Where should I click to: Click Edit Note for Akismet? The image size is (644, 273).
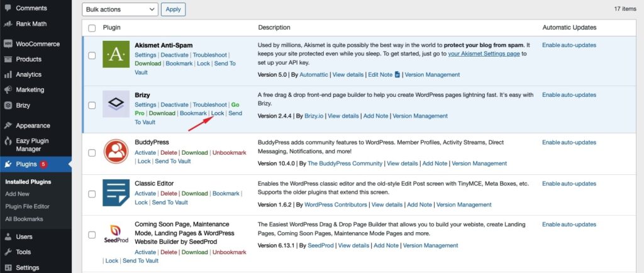click(x=380, y=75)
